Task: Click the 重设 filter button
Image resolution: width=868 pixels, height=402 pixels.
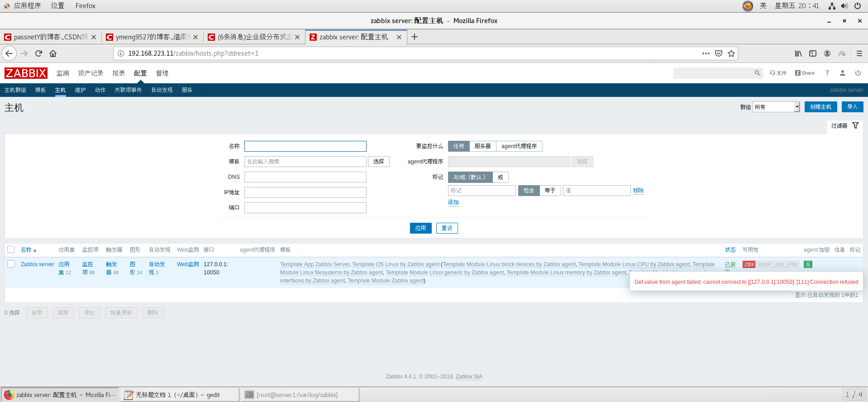Action: click(x=447, y=228)
